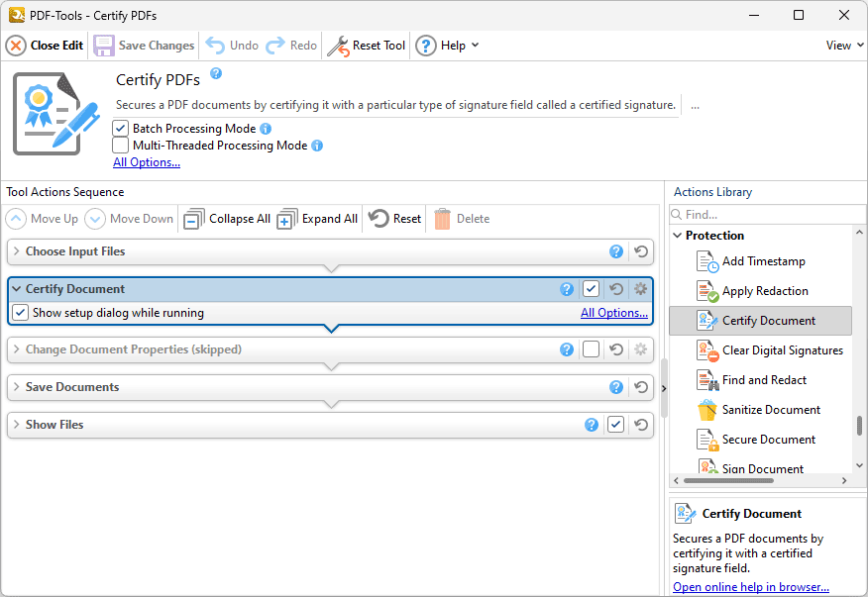Collapse Actions Library panel with side arrow
Screen dimensions: 868x597
tap(664, 389)
